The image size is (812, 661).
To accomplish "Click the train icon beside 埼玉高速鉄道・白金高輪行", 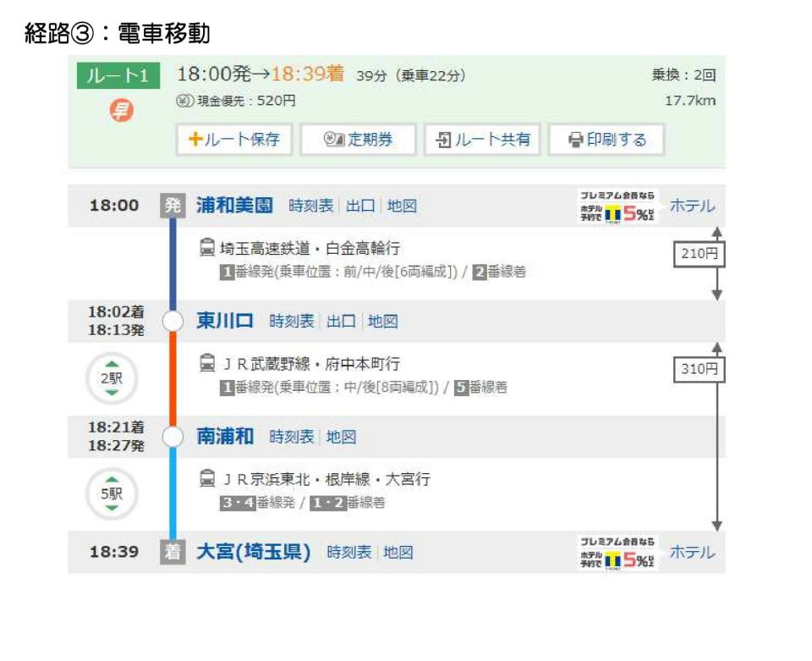I will (x=206, y=248).
